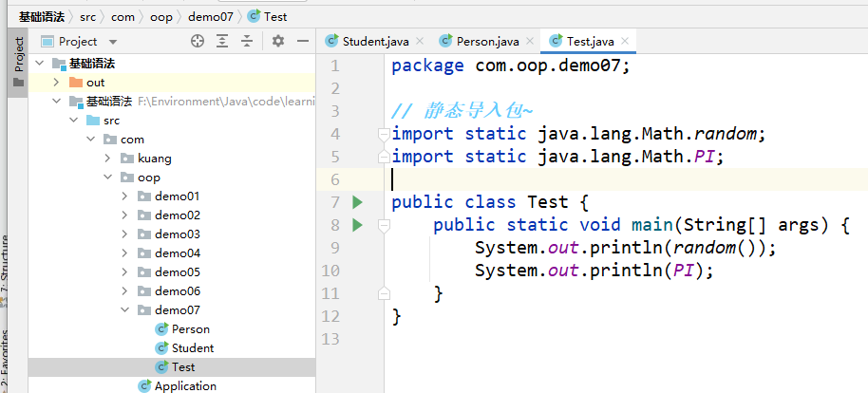Viewport: 868px width, 393px height.
Task: Click the out folder icon
Action: click(76, 83)
